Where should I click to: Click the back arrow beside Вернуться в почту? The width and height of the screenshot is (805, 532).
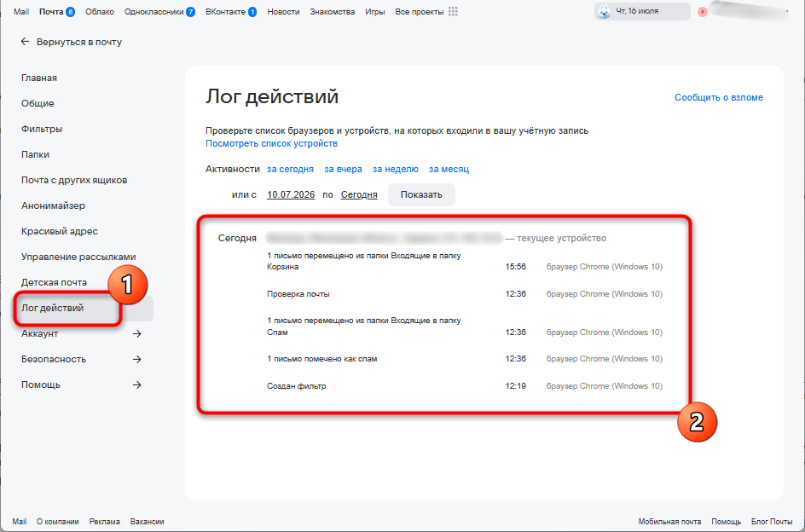tap(25, 42)
